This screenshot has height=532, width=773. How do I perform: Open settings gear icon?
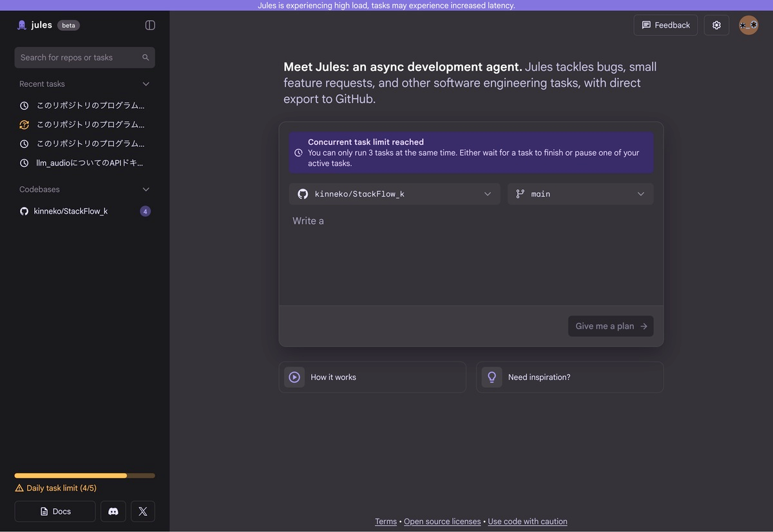coord(716,25)
